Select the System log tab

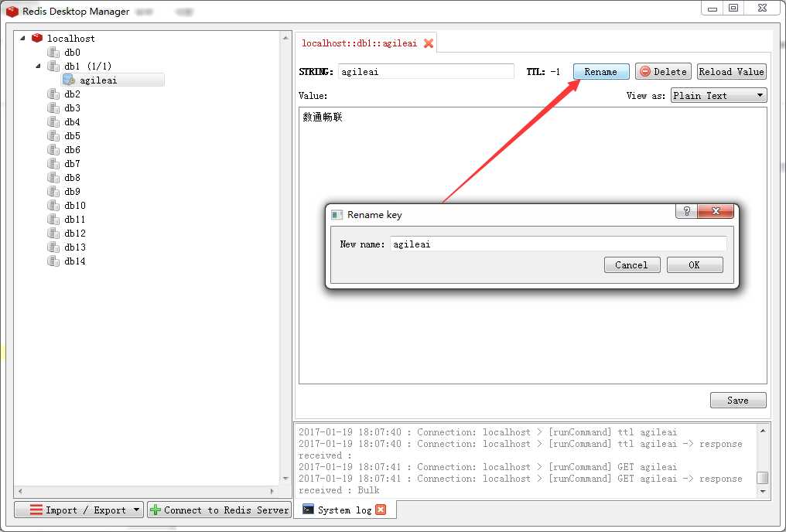344,510
